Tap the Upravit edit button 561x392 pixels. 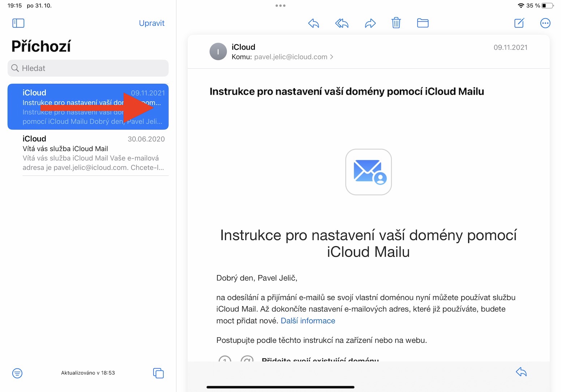pos(152,23)
